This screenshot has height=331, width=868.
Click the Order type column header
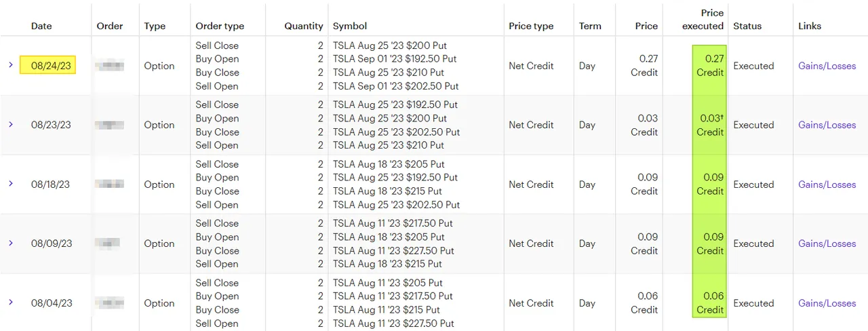[220, 26]
